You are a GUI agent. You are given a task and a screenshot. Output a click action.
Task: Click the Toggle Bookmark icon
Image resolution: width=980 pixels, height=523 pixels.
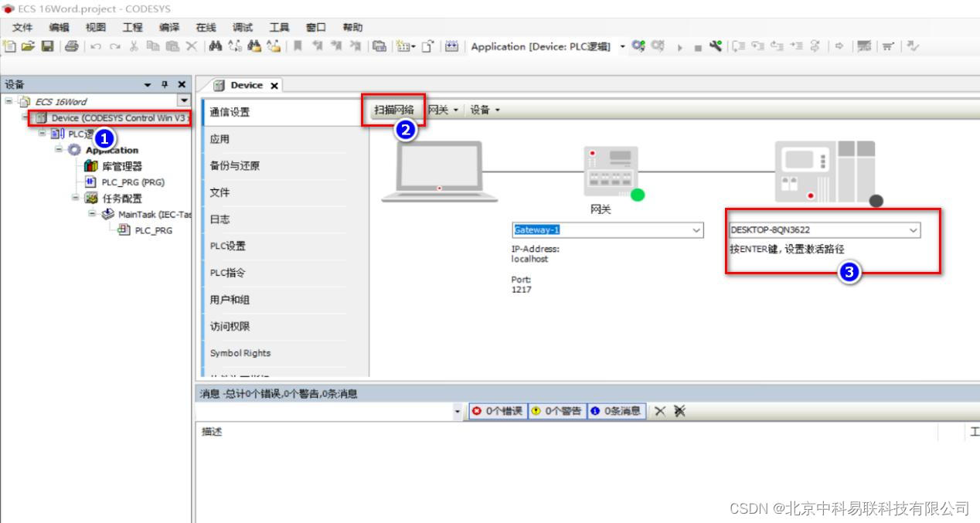coord(298,46)
